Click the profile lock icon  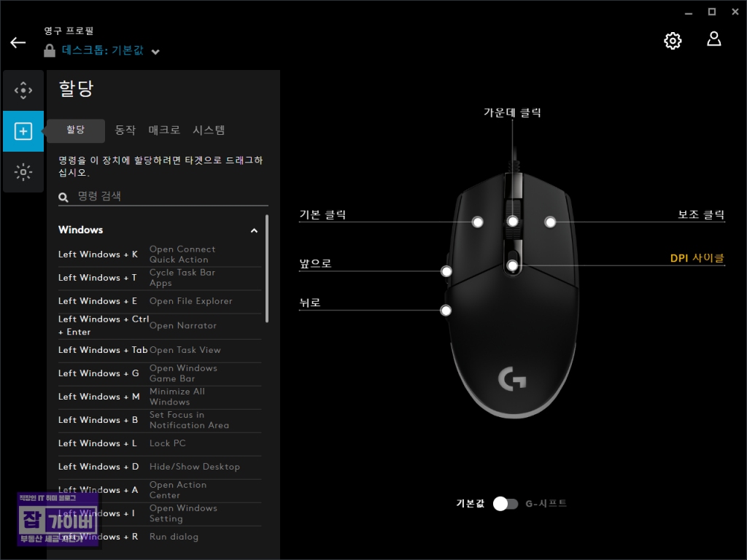coord(50,50)
